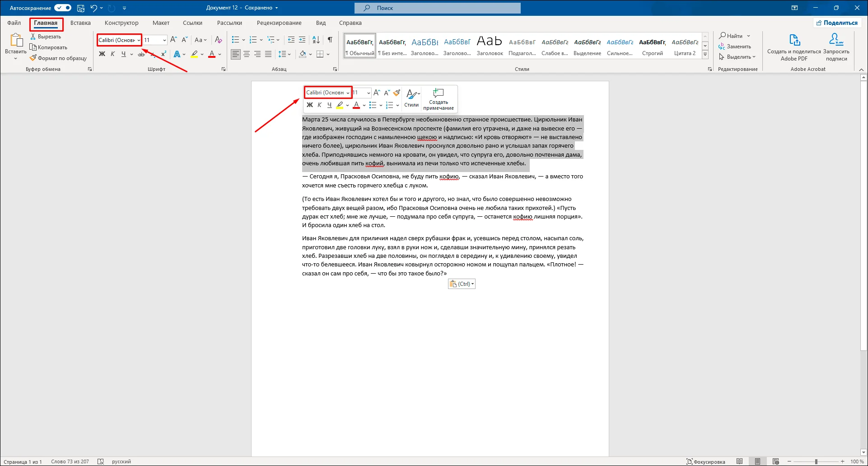Apply numbered list from ribbon
The image size is (868, 466).
point(253,40)
